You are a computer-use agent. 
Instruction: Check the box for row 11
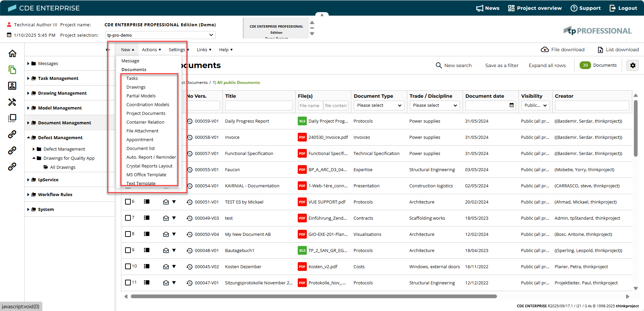128,283
